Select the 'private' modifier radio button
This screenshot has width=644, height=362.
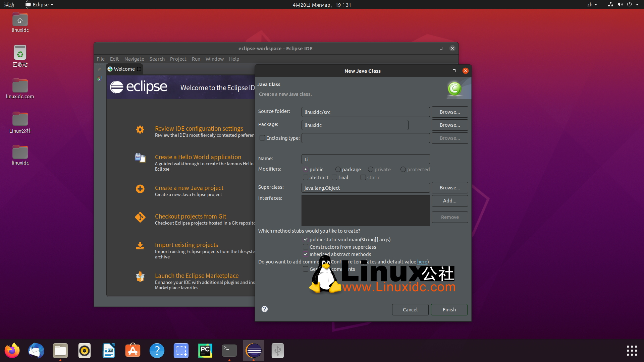tap(370, 169)
